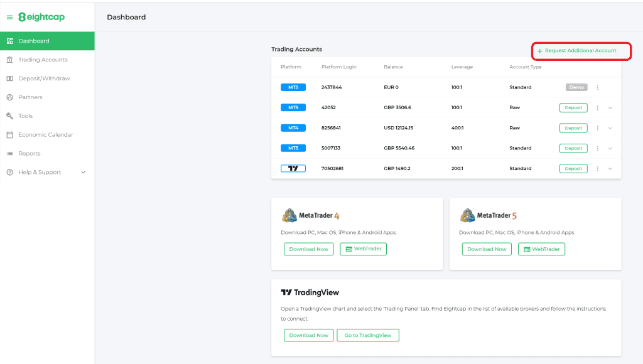Click balance GBP 5540.46
Viewport: 643px width, 364px height.
399,148
